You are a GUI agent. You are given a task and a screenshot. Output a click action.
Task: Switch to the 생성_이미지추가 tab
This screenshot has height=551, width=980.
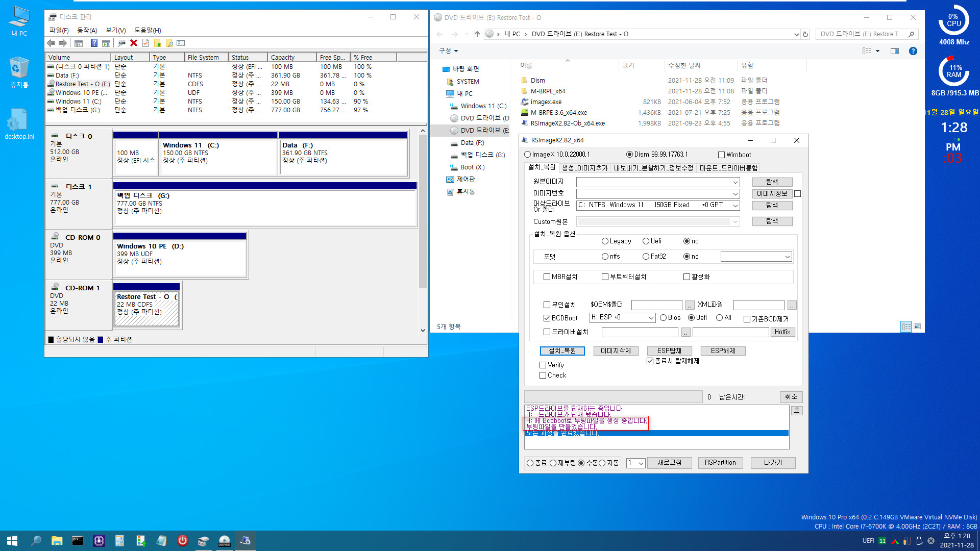(x=585, y=168)
